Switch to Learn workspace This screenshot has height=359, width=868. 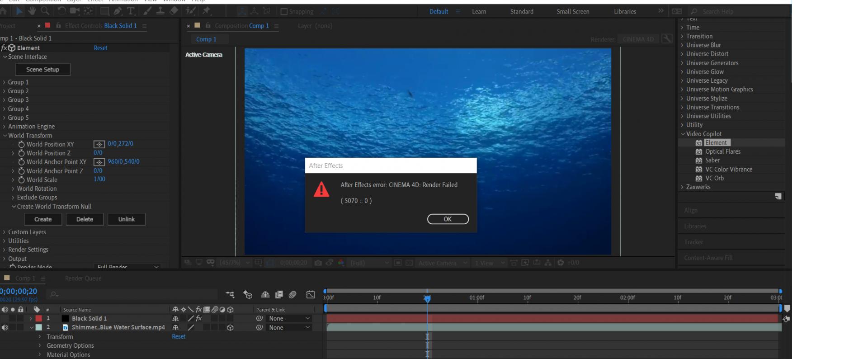pos(479,12)
